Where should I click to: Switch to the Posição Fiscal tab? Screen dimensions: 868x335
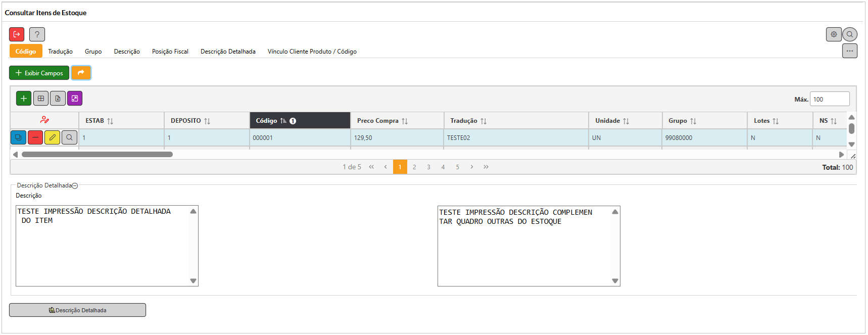[x=170, y=52]
